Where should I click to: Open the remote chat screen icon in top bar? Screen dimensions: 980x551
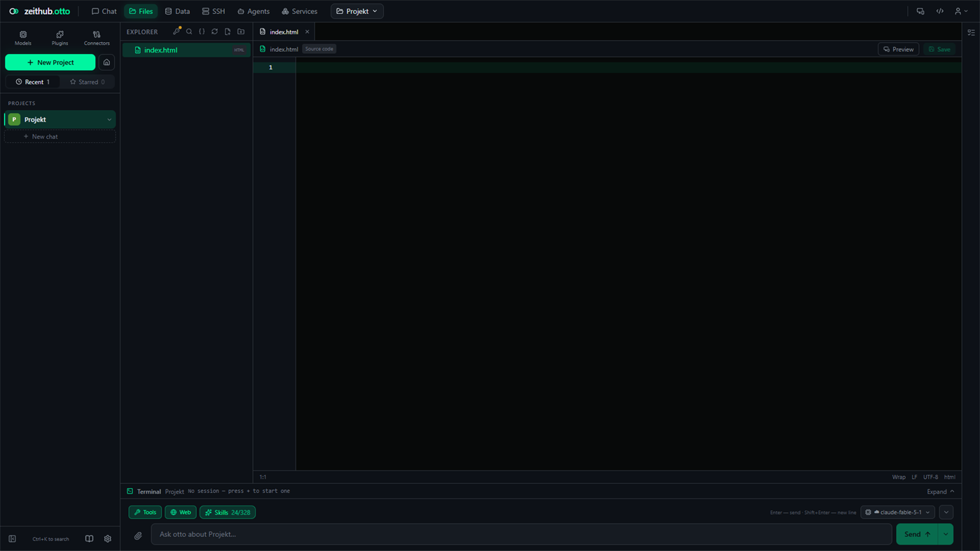click(x=920, y=11)
